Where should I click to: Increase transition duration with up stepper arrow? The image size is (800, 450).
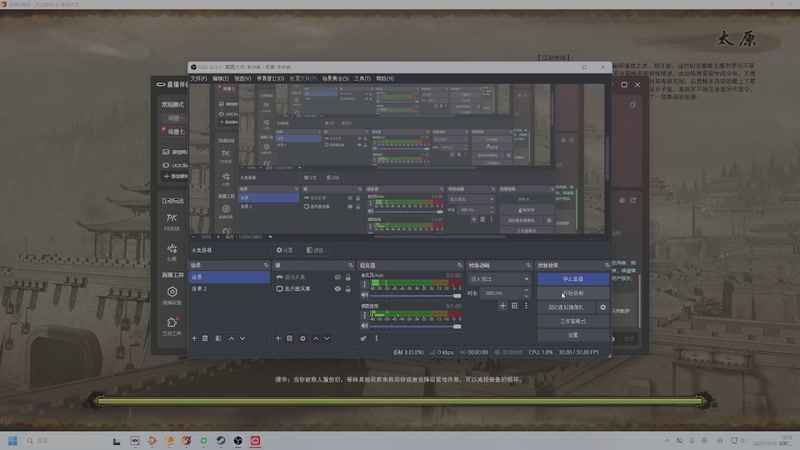pos(526,290)
